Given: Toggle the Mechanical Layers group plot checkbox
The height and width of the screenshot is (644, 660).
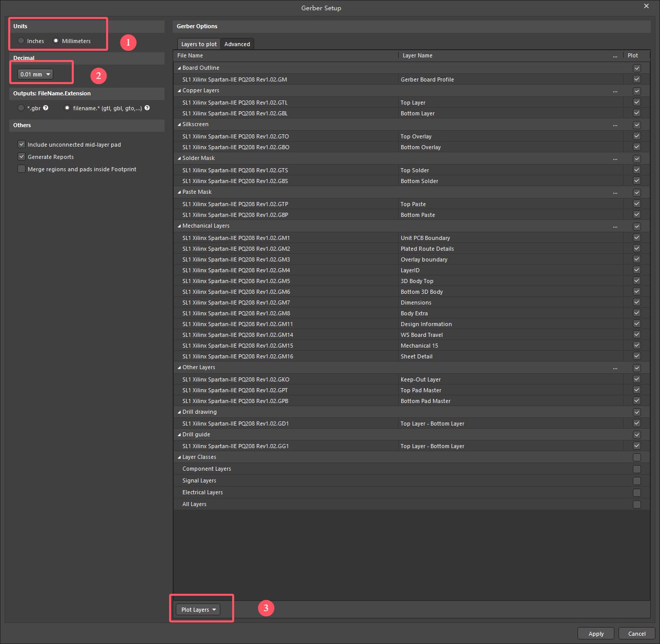Looking at the screenshot, I should [637, 227].
